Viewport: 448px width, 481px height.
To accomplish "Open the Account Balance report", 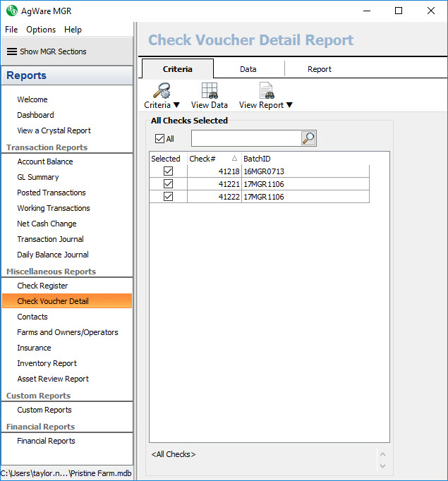I will click(45, 162).
